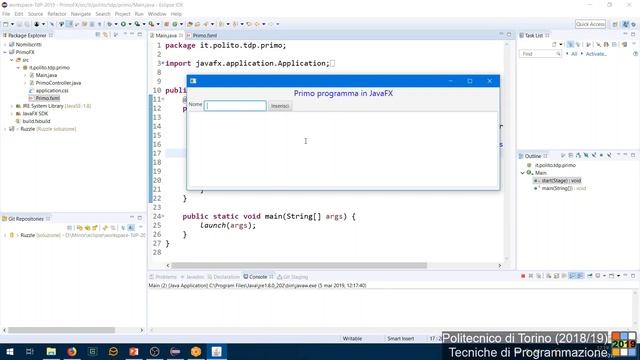Minimize the Package Explorer view
Viewport: 640px width, 360px height.
pyautogui.click(x=132, y=35)
